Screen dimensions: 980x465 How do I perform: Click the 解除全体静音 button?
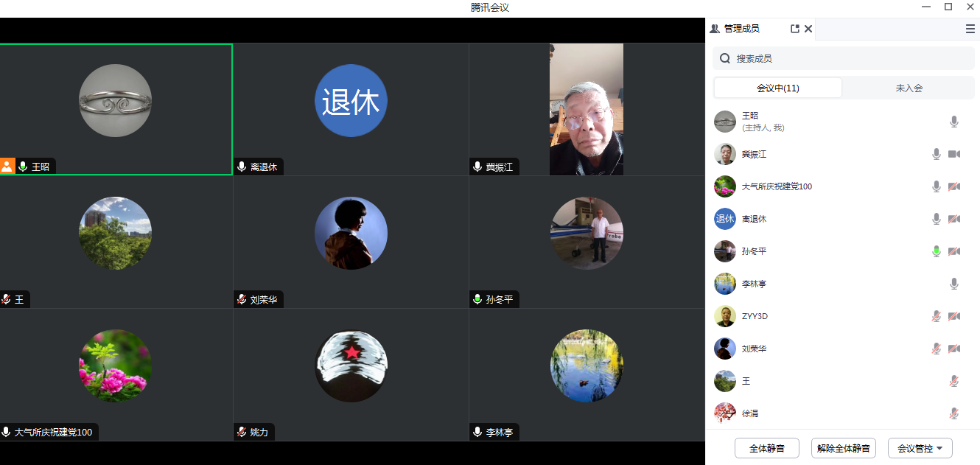(x=844, y=448)
